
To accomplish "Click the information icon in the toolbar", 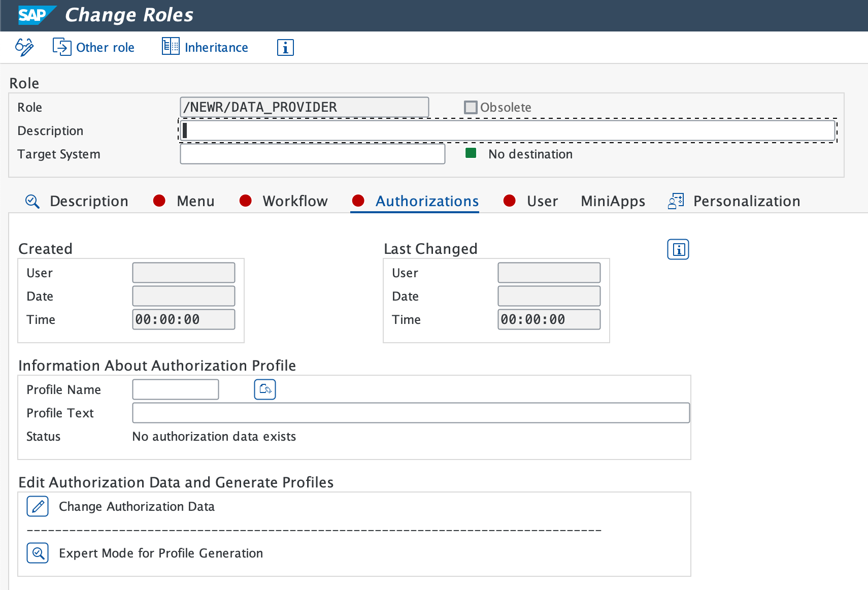I will click(x=285, y=47).
